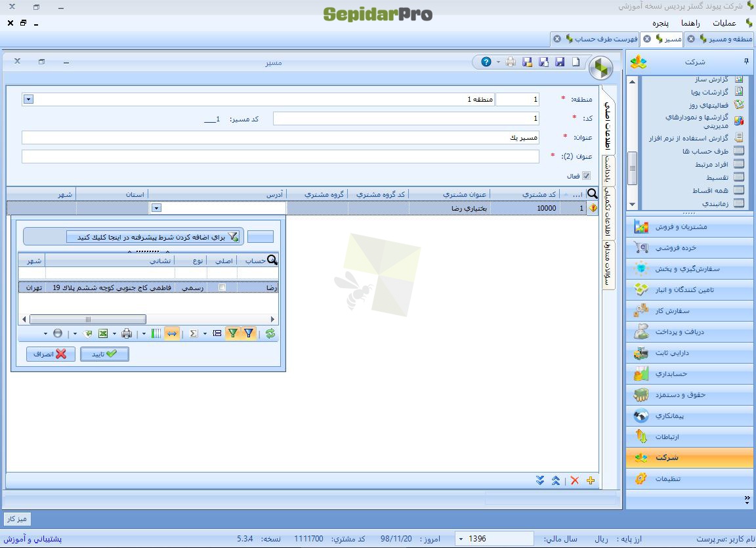The width and height of the screenshot is (756, 548).
Task: Click the sidebar scroll down arrow
Action: (632, 204)
